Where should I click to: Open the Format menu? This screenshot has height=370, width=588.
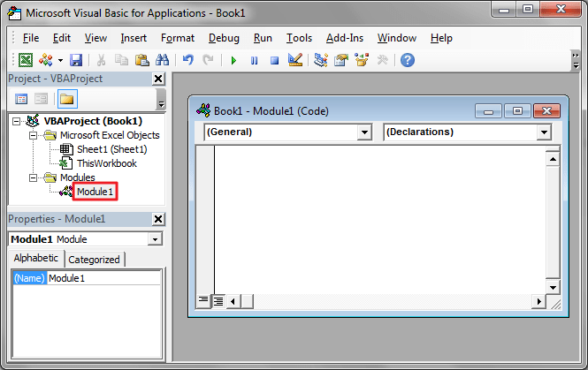point(178,38)
